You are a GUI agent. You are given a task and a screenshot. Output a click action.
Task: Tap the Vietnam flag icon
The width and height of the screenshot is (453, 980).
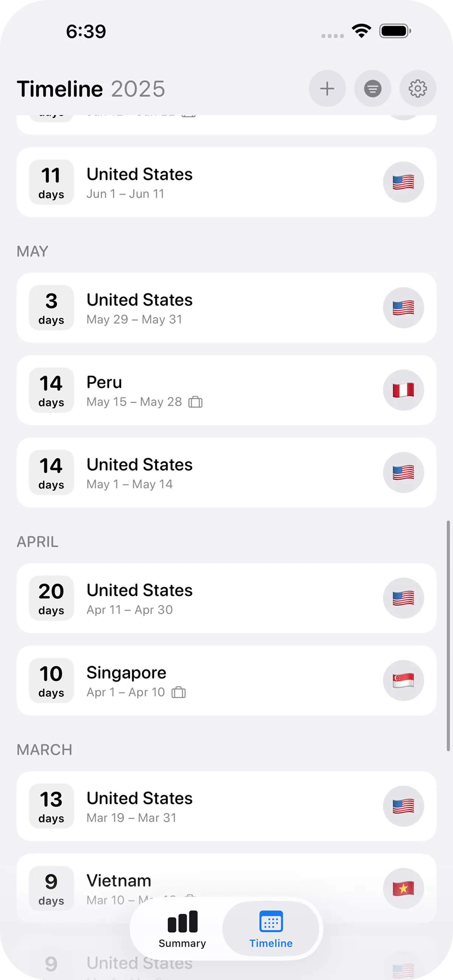pos(403,888)
